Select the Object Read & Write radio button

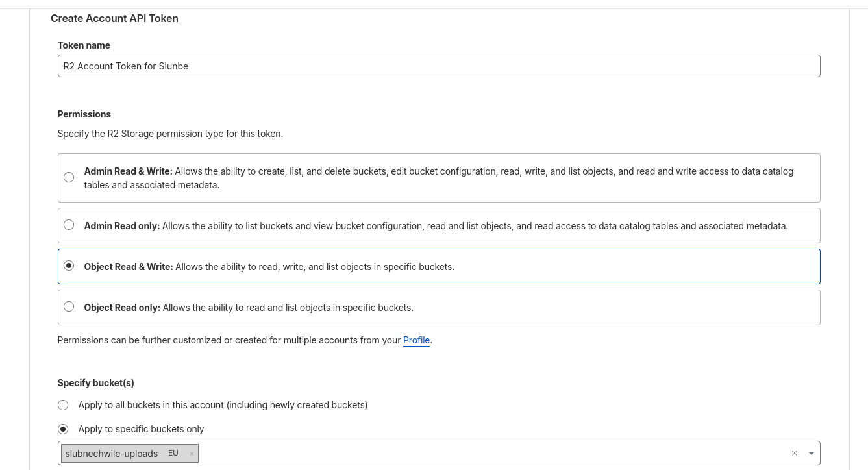69,266
